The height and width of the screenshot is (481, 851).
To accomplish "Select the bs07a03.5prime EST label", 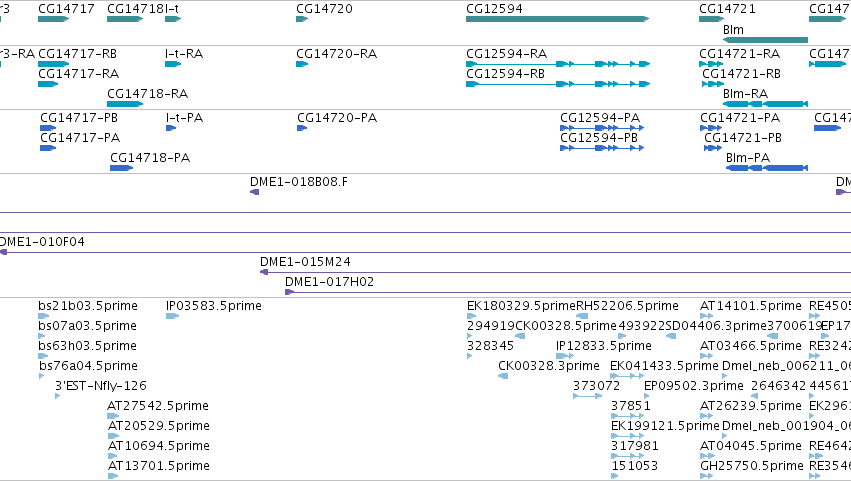I will coord(87,326).
